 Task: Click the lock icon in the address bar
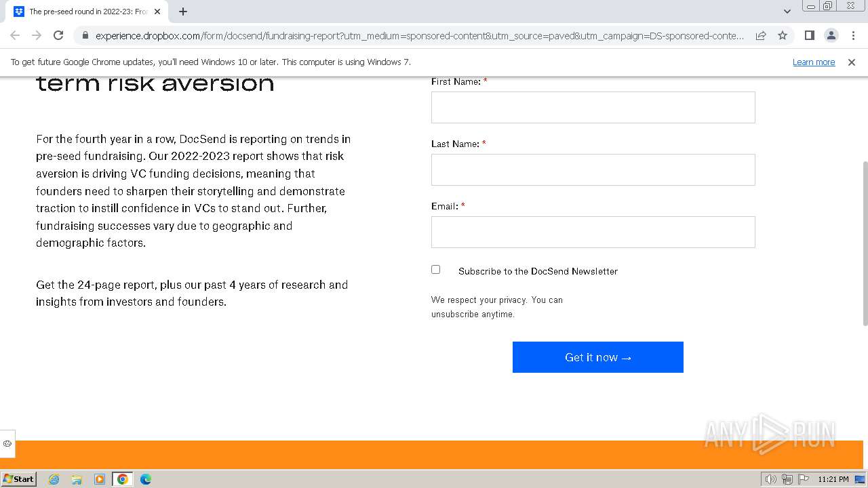point(85,35)
